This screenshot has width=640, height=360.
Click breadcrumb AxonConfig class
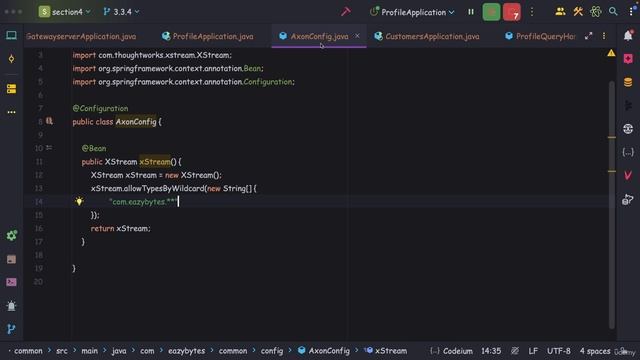[x=324, y=351]
